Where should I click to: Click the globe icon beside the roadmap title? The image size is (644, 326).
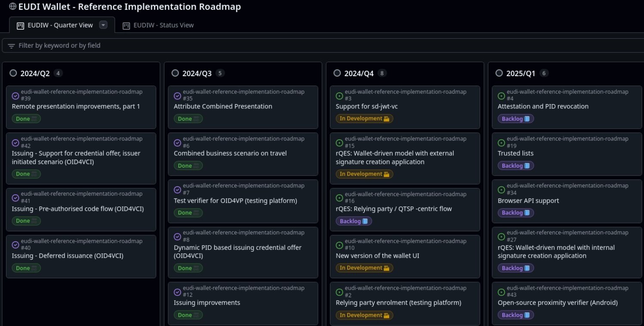13,6
